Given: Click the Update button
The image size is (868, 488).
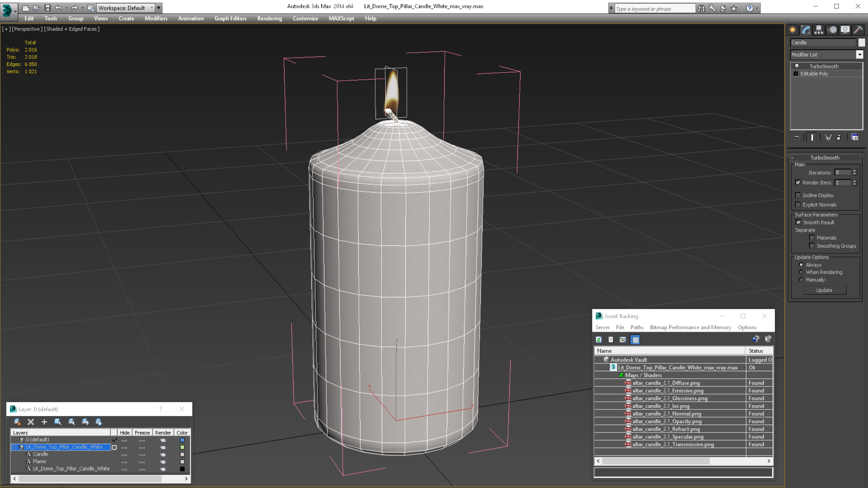Looking at the screenshot, I should pyautogui.click(x=825, y=290).
